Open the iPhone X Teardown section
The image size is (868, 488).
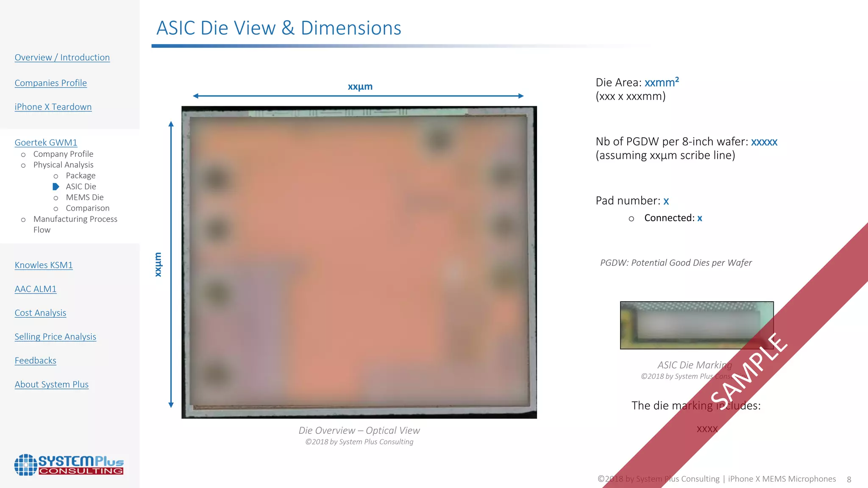[53, 107]
